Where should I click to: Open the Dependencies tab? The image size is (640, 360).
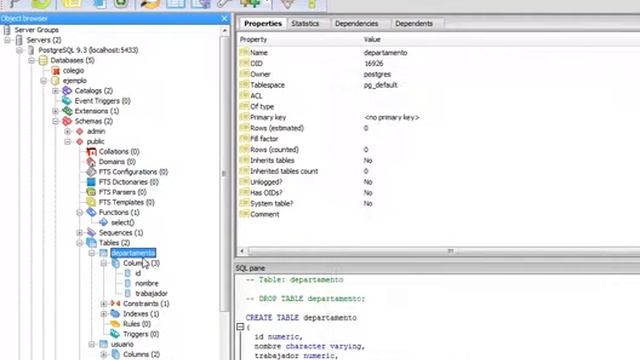[x=356, y=24]
